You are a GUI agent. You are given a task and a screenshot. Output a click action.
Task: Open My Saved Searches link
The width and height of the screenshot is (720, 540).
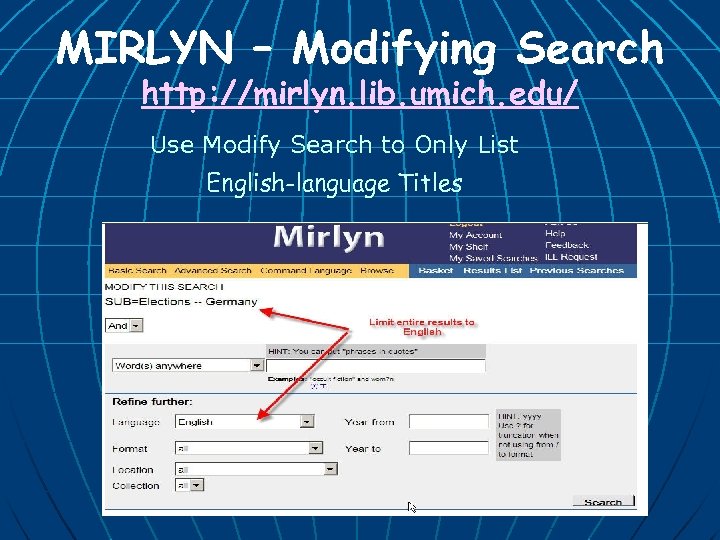click(x=493, y=258)
